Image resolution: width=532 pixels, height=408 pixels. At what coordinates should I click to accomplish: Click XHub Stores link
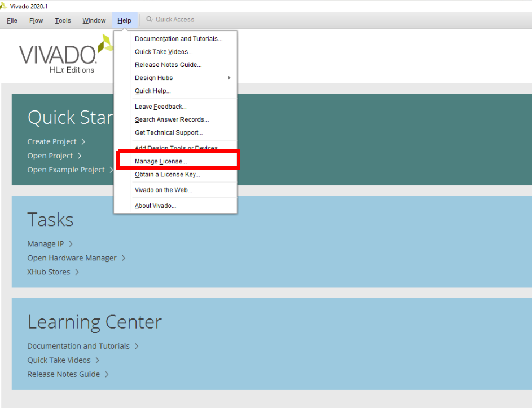pyautogui.click(x=49, y=272)
